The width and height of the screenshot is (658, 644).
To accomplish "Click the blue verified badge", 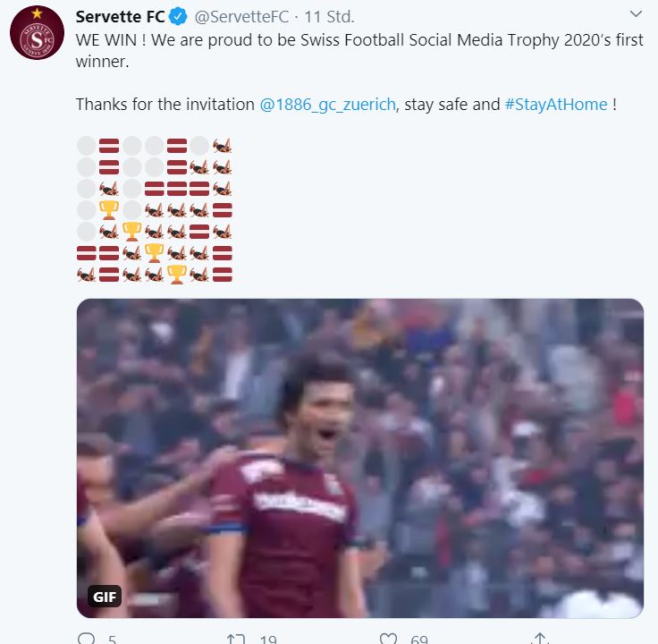I will [x=178, y=16].
